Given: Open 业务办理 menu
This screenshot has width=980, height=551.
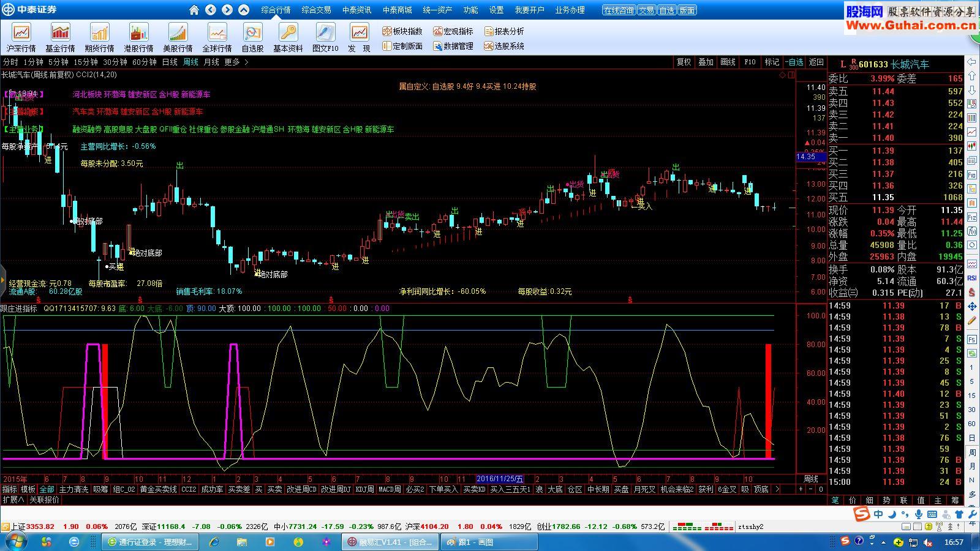Looking at the screenshot, I should coord(570,10).
